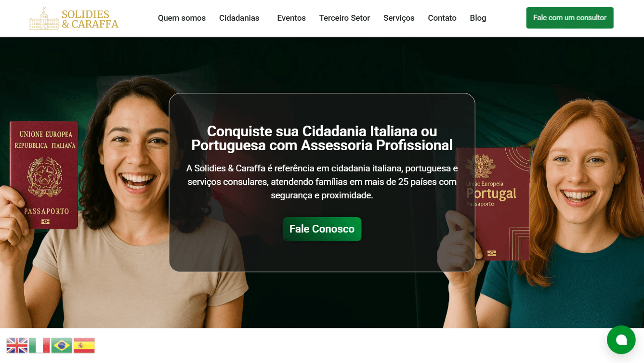This screenshot has height=363, width=644.
Task: Choose the Brazilian flag language option
Action: coord(62,345)
